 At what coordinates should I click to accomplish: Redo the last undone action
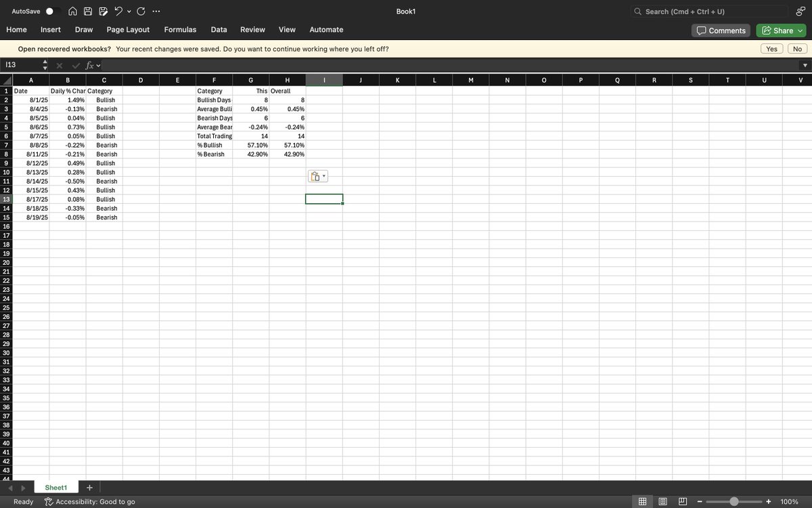coord(141,12)
